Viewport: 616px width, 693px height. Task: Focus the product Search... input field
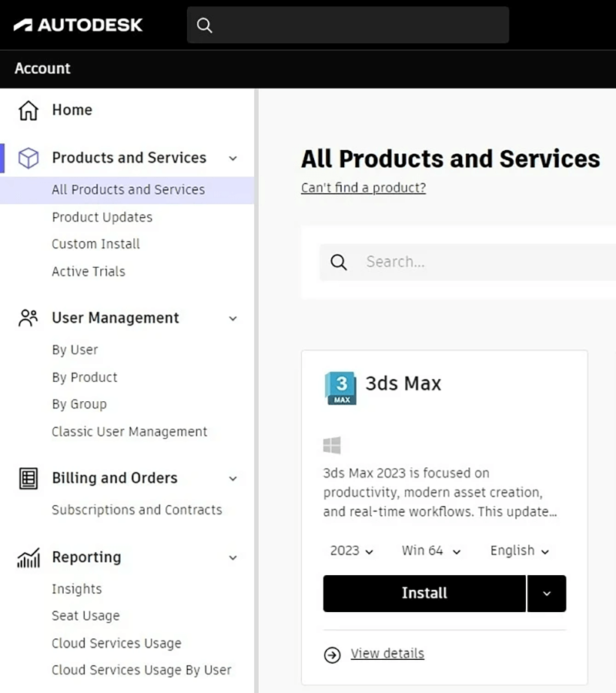[467, 262]
